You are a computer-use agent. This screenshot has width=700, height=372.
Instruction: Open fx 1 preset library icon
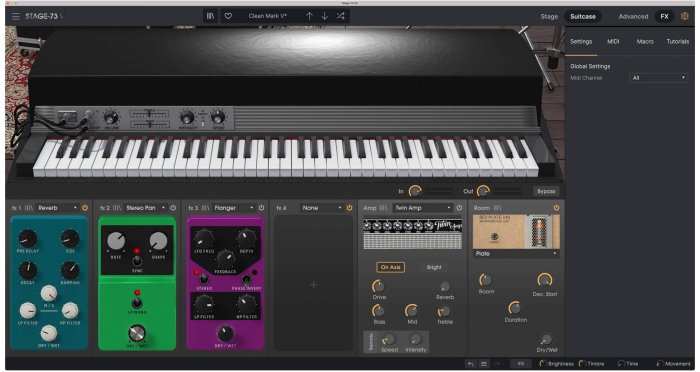[x=29, y=208]
